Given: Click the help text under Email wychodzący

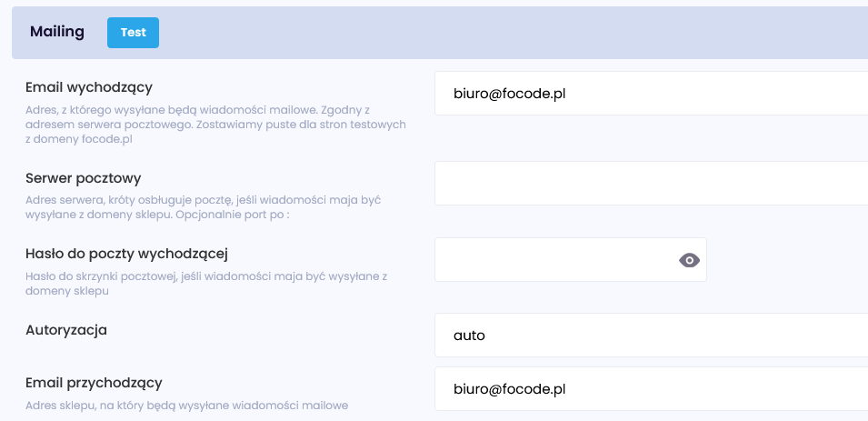Looking at the screenshot, I should point(215,124).
